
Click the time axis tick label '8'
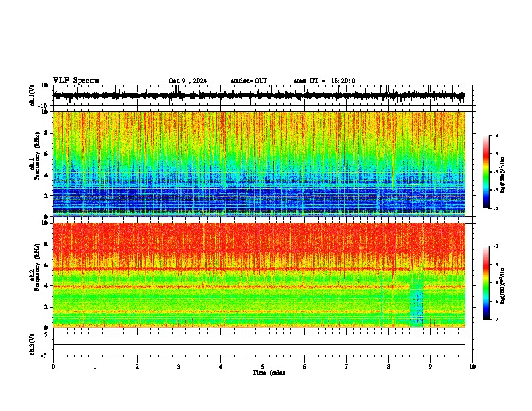tap(388, 367)
